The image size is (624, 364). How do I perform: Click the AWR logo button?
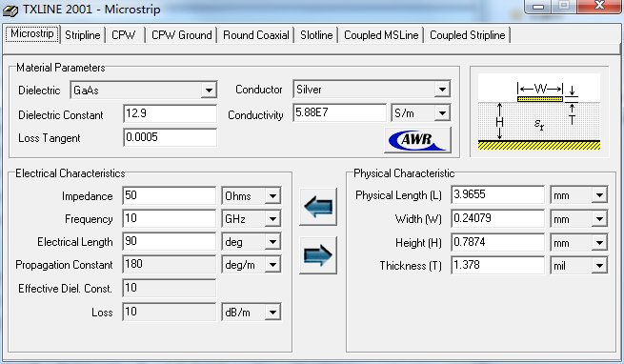pyautogui.click(x=417, y=140)
